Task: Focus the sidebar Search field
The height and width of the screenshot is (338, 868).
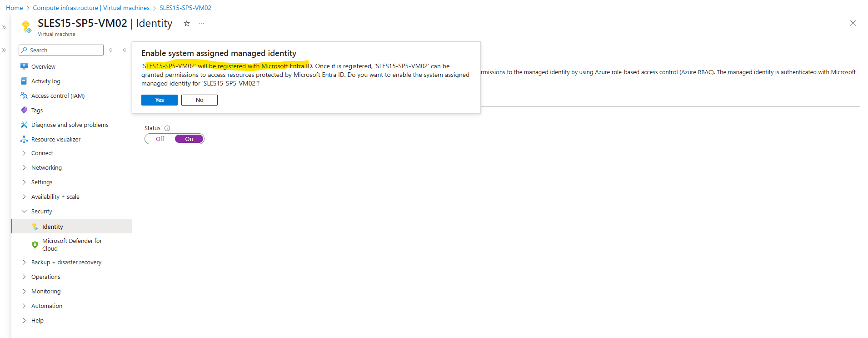Action: pos(61,50)
